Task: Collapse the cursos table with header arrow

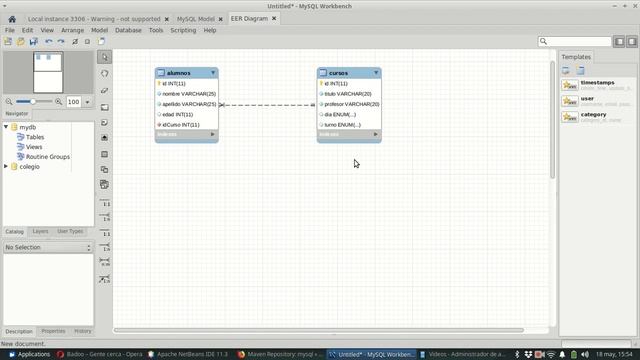Action: click(x=376, y=73)
